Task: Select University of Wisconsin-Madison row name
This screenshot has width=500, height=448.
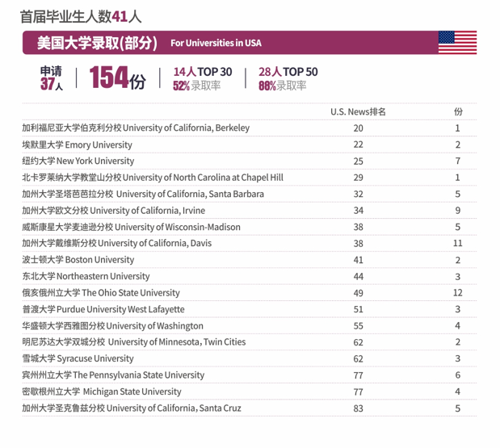Action: pos(131,227)
